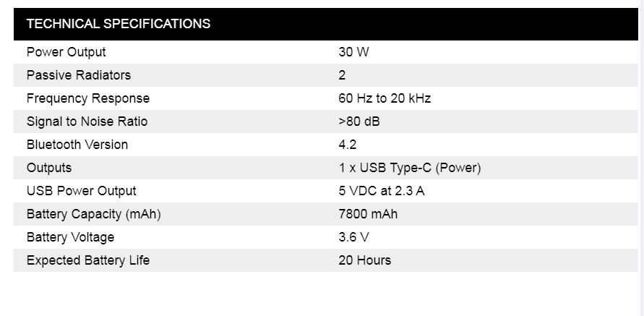The width and height of the screenshot is (644, 316).
Task: Select the 60 Hz to 20 kHz value
Action: point(385,98)
